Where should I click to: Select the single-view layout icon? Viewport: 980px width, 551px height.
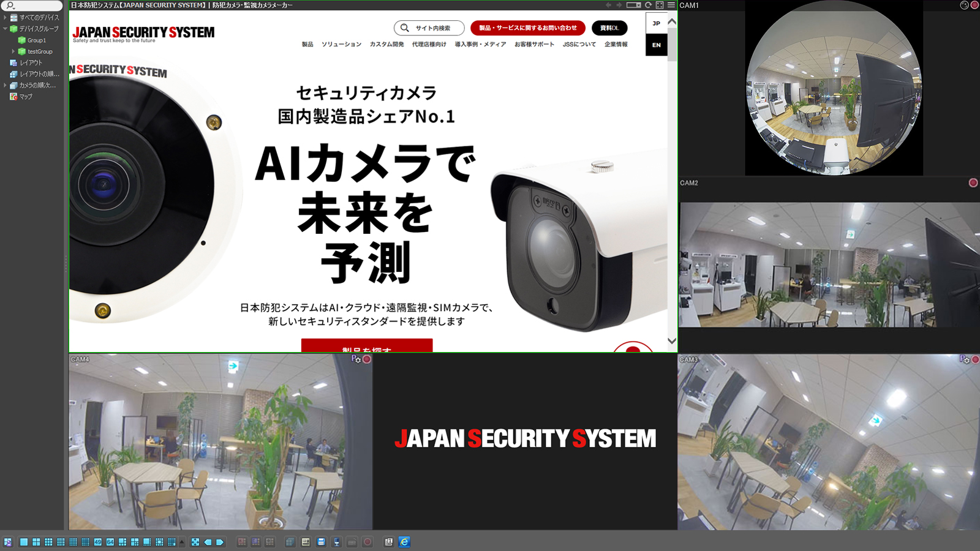(x=24, y=542)
